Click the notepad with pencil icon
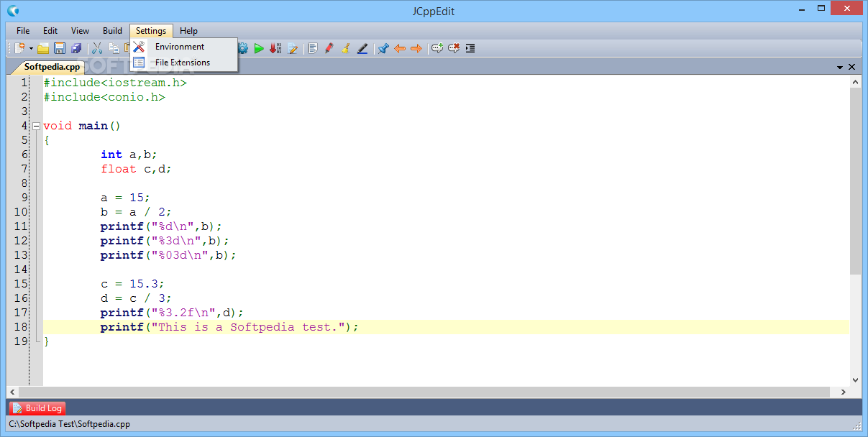Viewport: 868px width, 437px height. tap(293, 48)
